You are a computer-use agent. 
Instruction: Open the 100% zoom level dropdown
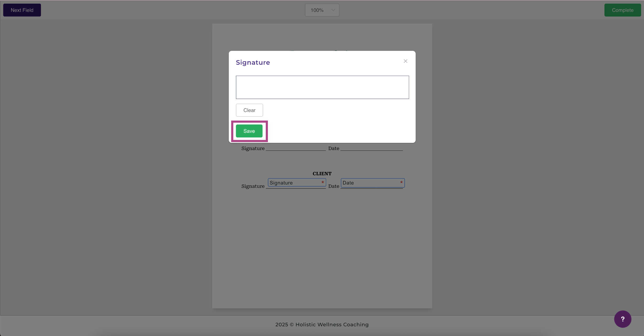317,10
